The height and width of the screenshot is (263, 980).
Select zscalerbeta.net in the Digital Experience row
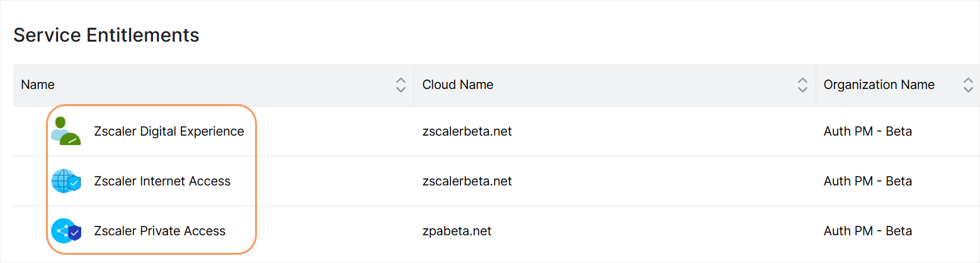click(x=467, y=131)
